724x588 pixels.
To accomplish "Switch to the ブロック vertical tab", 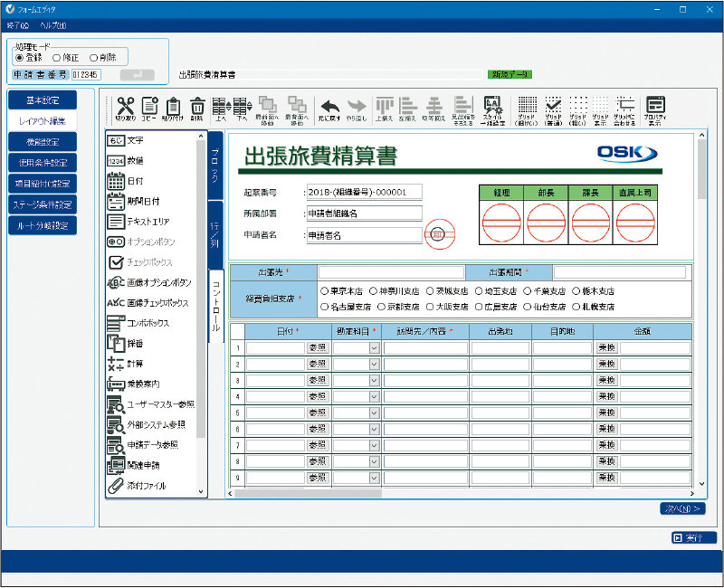I will point(215,166).
